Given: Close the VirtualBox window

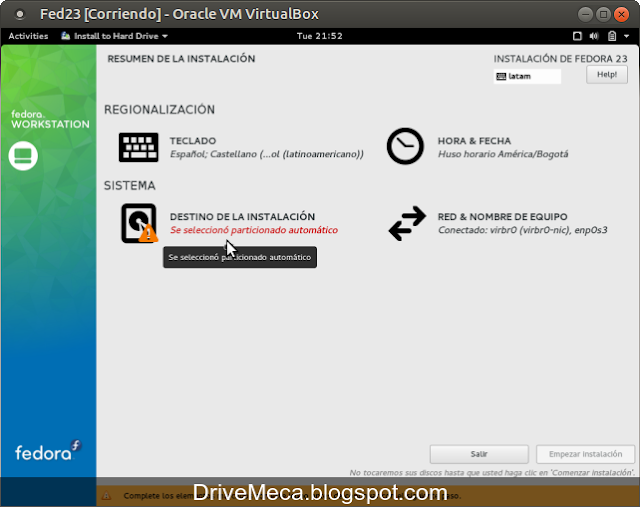Looking at the screenshot, I should pos(621,14).
